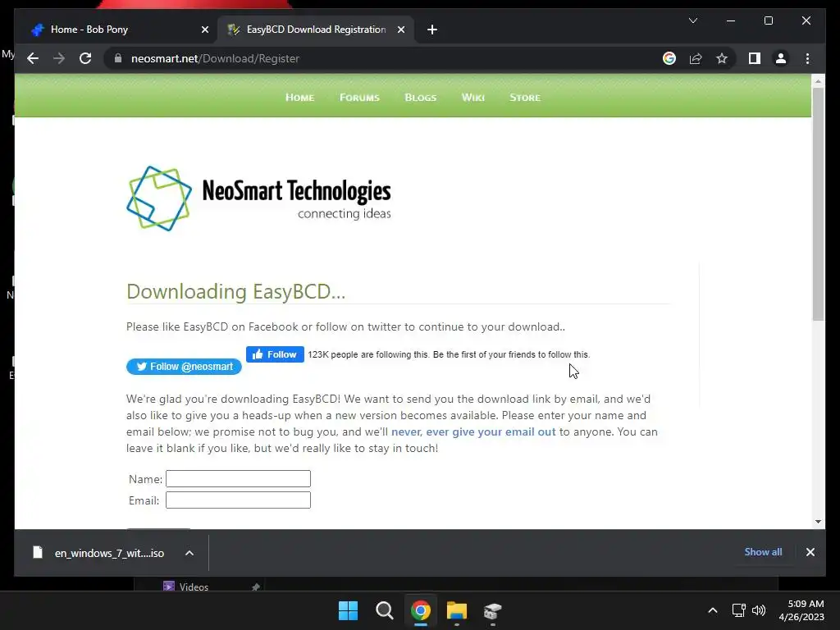Click Chrome icon in the taskbar
The height and width of the screenshot is (630, 840).
point(421,610)
